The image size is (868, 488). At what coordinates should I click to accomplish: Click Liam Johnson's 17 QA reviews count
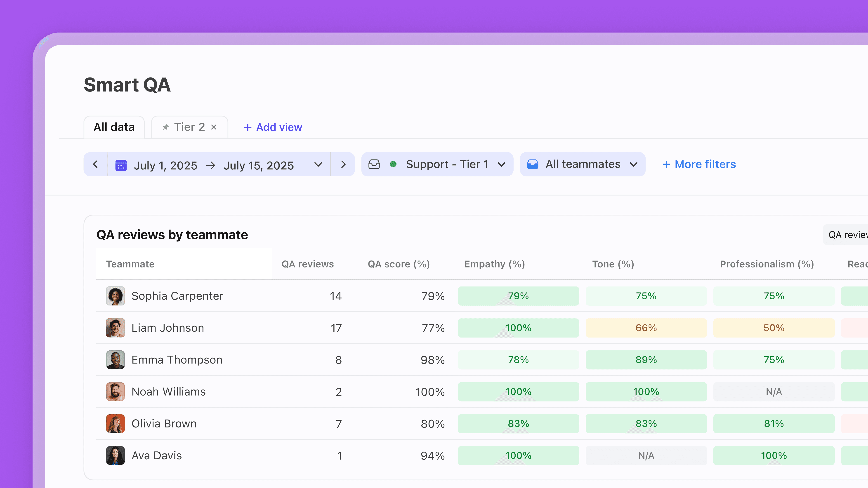pyautogui.click(x=336, y=328)
